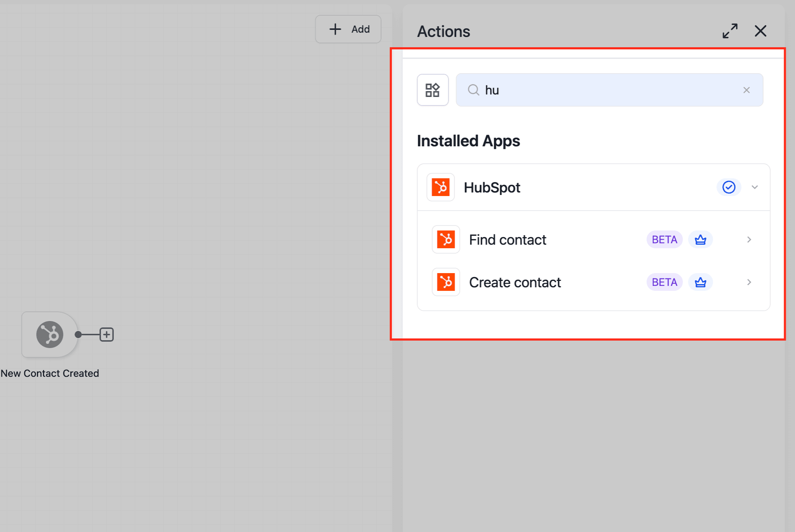Click the 'New Contact Created' label

tap(50, 374)
